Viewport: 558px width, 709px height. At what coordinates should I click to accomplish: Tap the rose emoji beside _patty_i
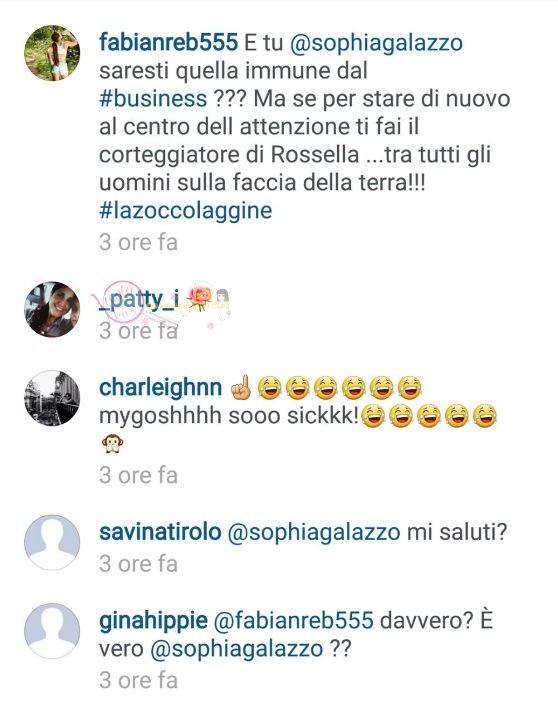(199, 298)
